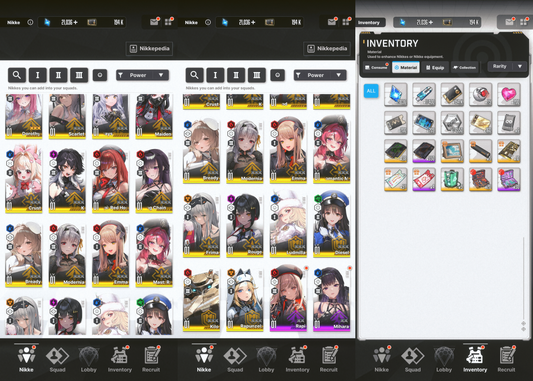
Task: Select blue USB stick item in Inventory
Action: [424, 94]
